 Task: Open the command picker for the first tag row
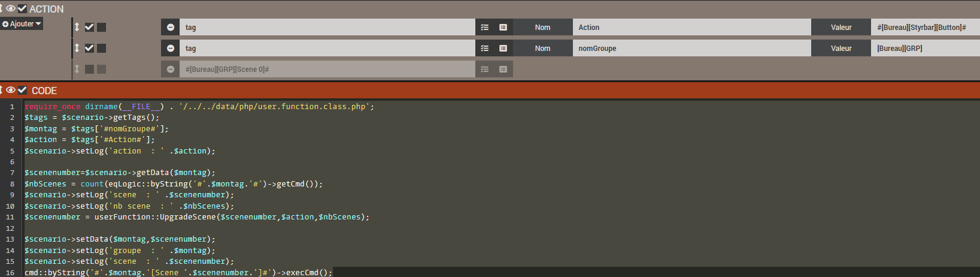(503, 28)
